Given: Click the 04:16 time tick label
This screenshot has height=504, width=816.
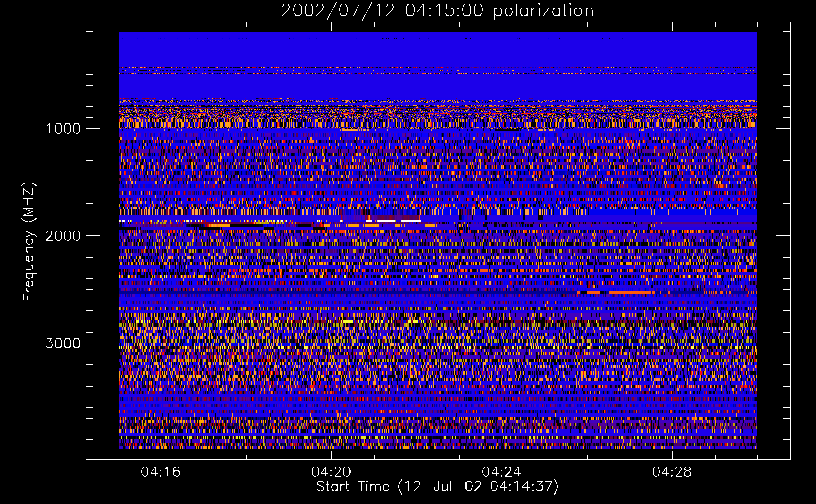Looking at the screenshot, I should click(160, 472).
